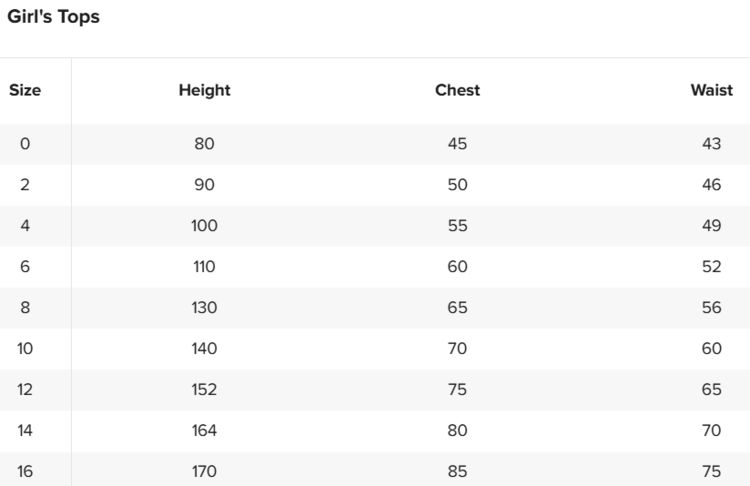The height and width of the screenshot is (486, 750).
Task: Select chest value 85 for size 16
Action: [x=457, y=472]
